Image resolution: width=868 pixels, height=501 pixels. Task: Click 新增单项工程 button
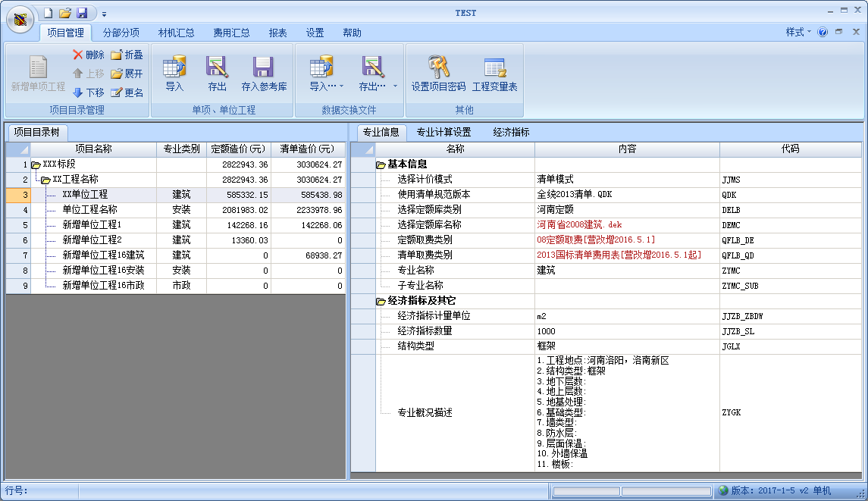(x=38, y=73)
